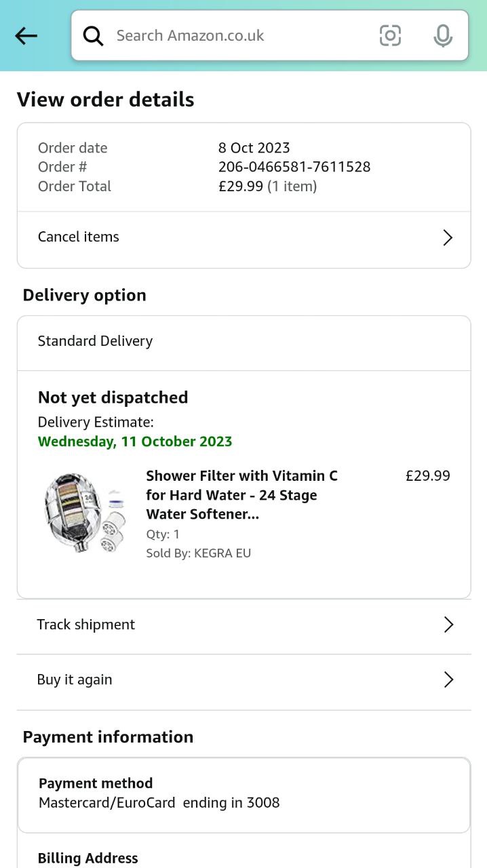Tap the Wednesday, 11 October 2023 delivery estimate
Screen dimensions: 487x868
135,441
